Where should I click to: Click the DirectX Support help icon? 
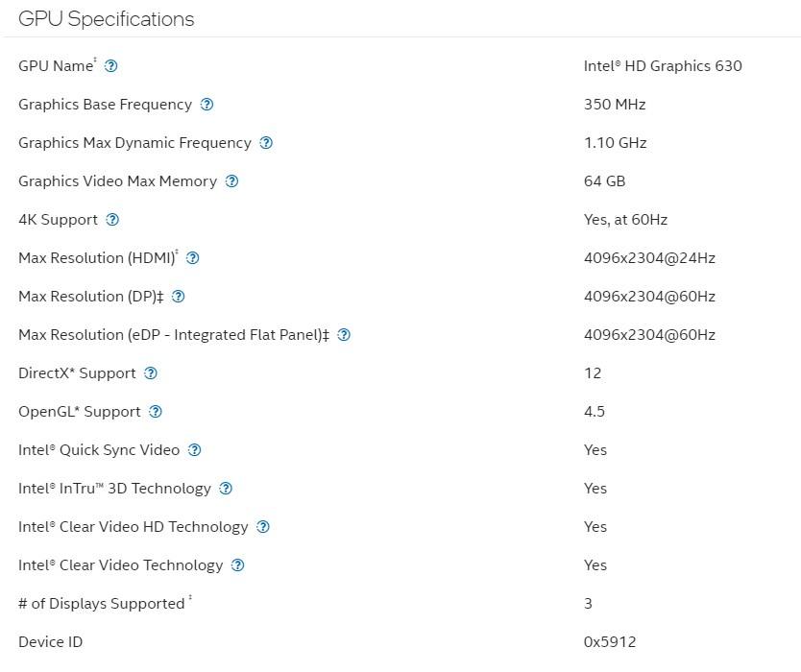[x=150, y=373]
